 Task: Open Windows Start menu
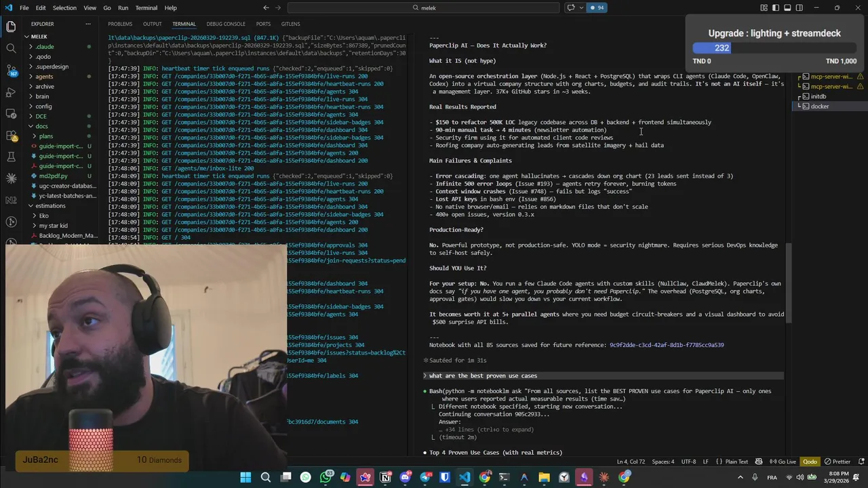pyautogui.click(x=245, y=477)
